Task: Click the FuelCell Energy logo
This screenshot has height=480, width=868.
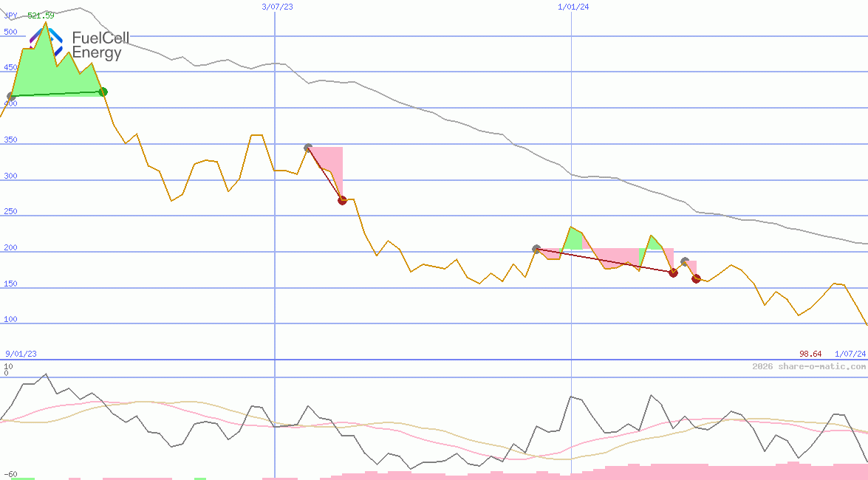Action: click(77, 45)
